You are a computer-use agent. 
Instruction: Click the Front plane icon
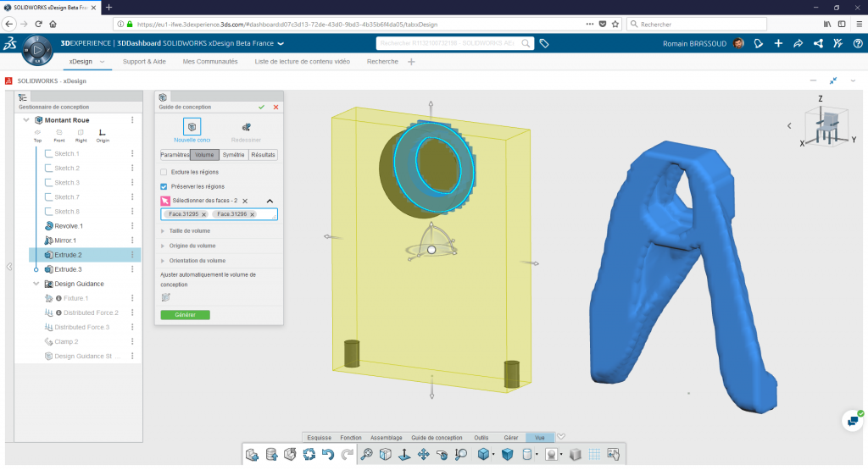(x=59, y=133)
